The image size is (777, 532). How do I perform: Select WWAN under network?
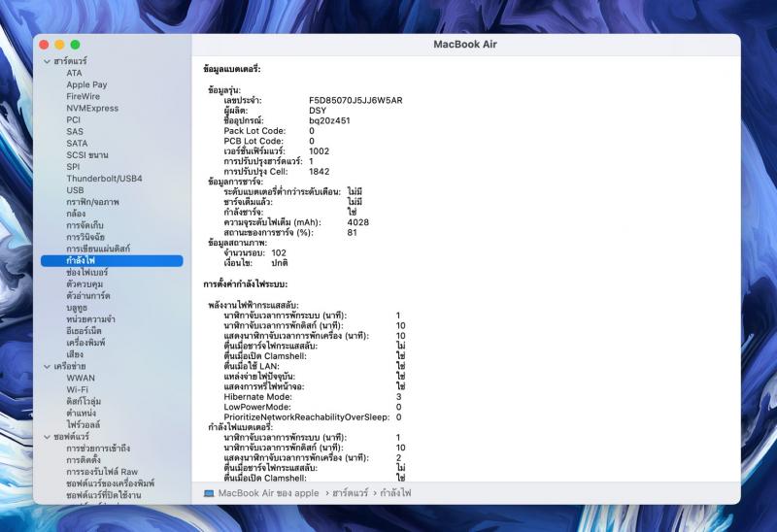coord(81,378)
